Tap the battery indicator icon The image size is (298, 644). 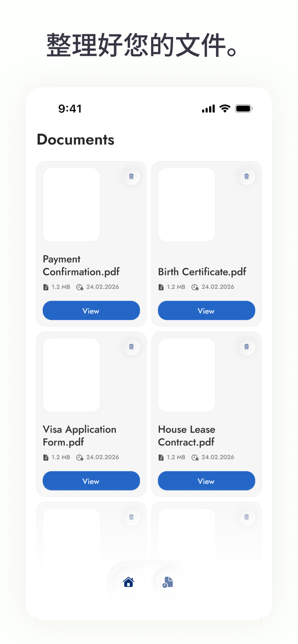point(244,108)
